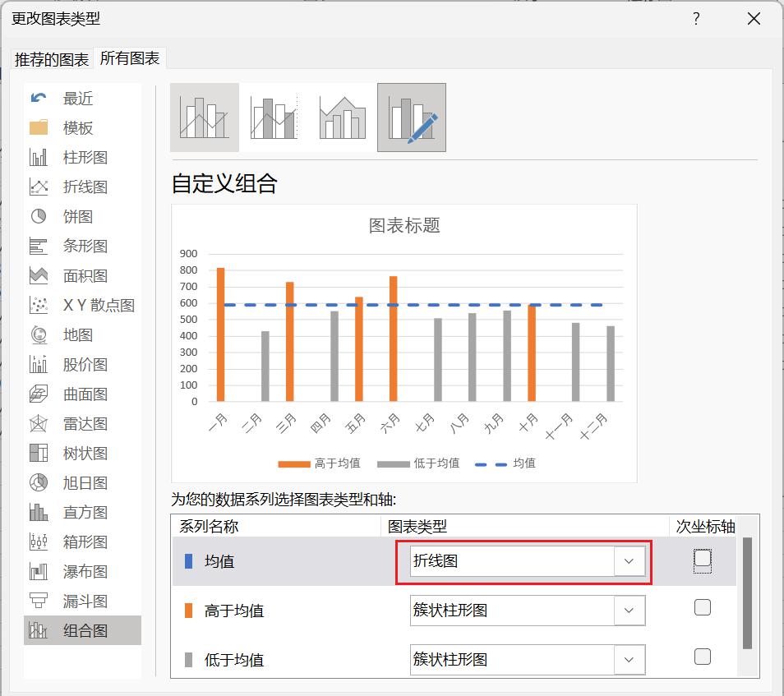
Task: Click the orange swatch beside 高于均值
Action: (x=188, y=610)
